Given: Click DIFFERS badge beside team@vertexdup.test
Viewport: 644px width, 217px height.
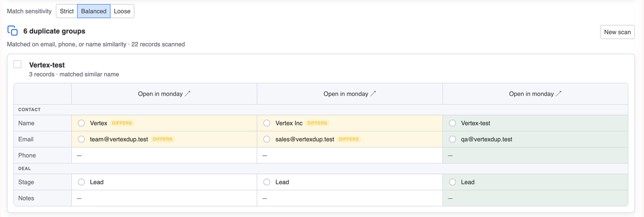Looking at the screenshot, I should [163, 139].
